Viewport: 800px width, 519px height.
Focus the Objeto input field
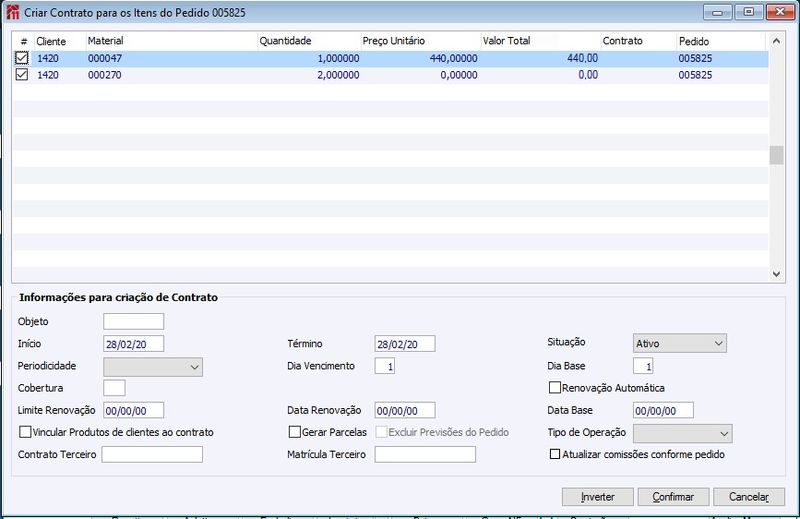(134, 322)
